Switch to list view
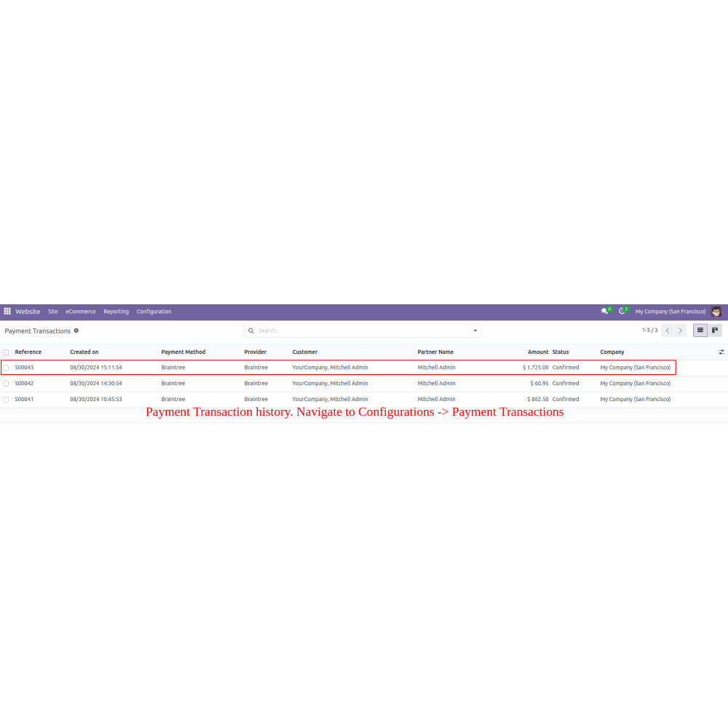The width and height of the screenshot is (728, 728). [x=700, y=331]
